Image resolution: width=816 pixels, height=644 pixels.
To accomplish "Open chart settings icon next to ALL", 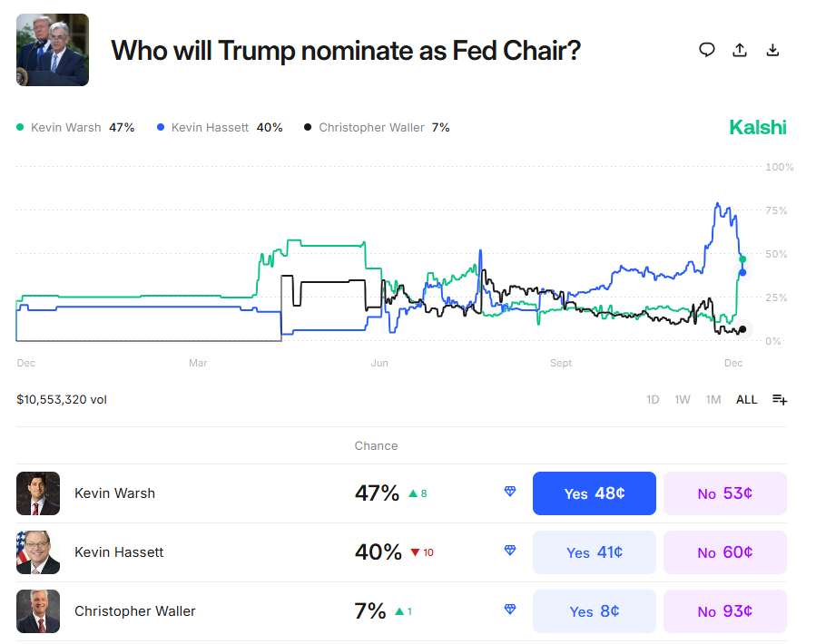I will [780, 399].
